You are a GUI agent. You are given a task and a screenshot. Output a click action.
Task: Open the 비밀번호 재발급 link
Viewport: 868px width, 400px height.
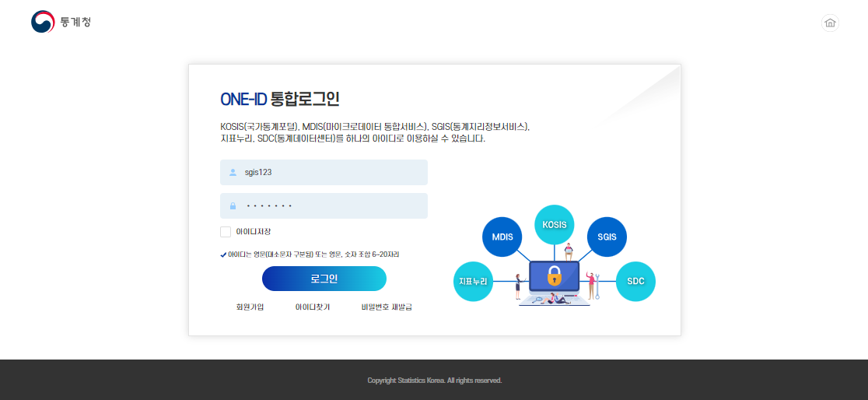[387, 307]
